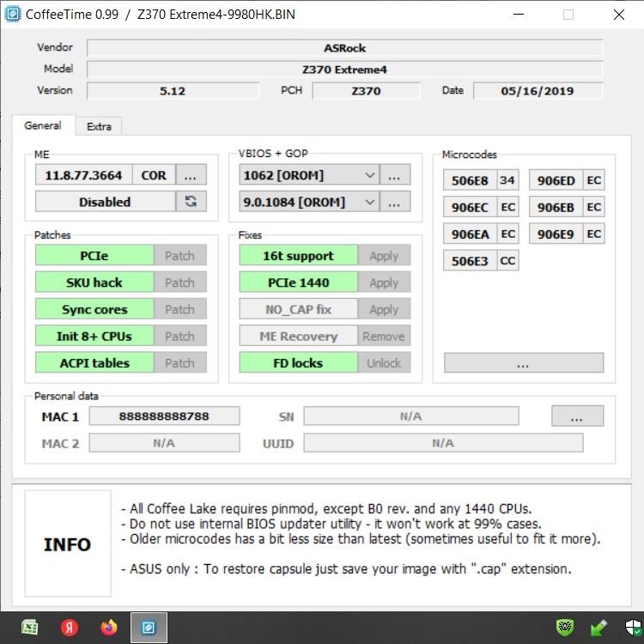Click the green PCIe 1440 label
The width and height of the screenshot is (644, 644).
tap(299, 283)
